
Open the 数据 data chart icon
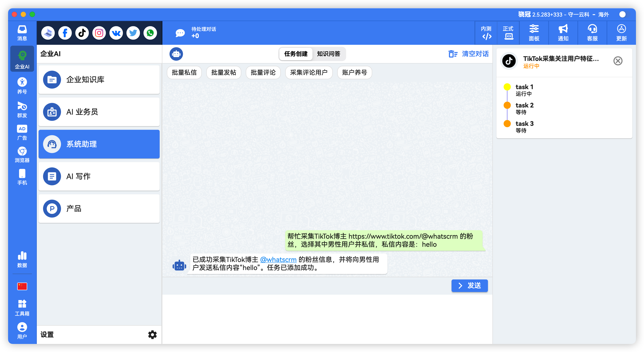click(22, 259)
